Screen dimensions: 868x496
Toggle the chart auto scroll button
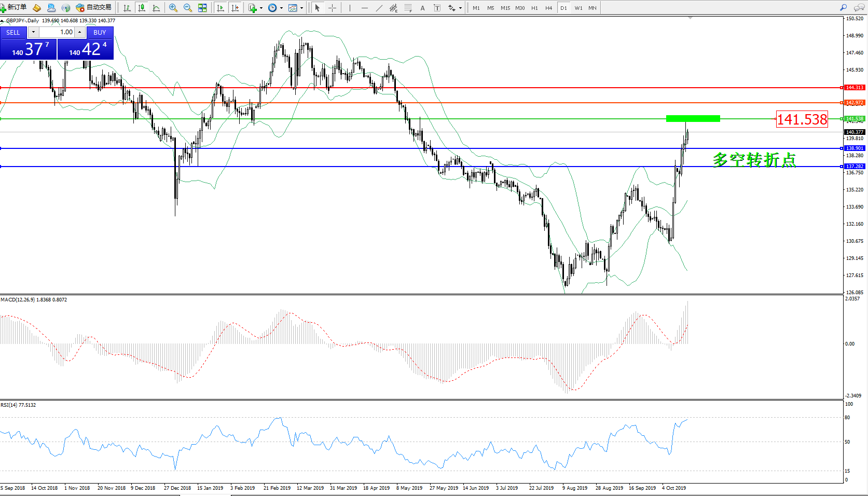221,8
